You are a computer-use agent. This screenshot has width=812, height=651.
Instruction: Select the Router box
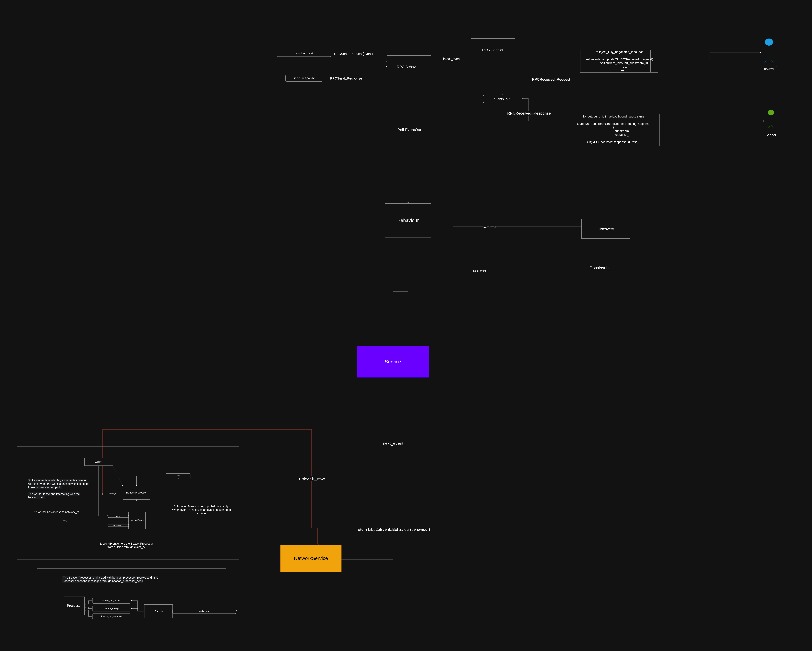point(158,611)
